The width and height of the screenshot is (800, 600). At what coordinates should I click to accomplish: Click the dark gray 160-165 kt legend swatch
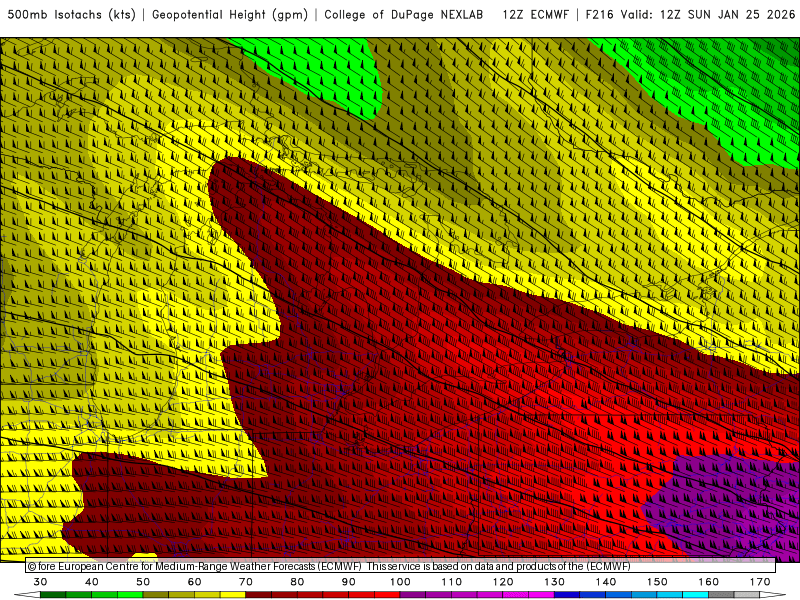coord(721,596)
